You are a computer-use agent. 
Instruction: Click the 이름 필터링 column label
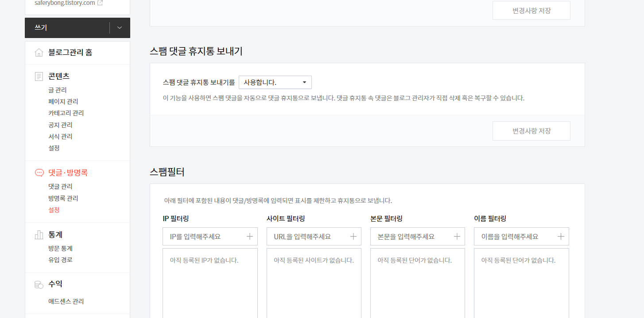pos(490,218)
